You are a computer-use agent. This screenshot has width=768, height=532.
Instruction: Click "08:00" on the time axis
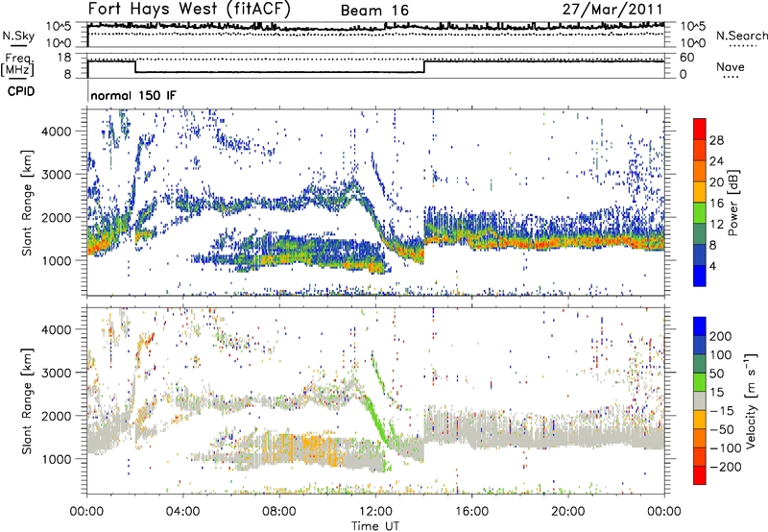pyautogui.click(x=279, y=512)
